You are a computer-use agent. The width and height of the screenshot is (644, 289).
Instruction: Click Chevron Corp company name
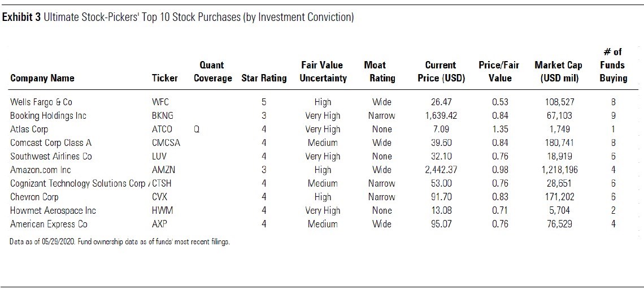tap(34, 197)
